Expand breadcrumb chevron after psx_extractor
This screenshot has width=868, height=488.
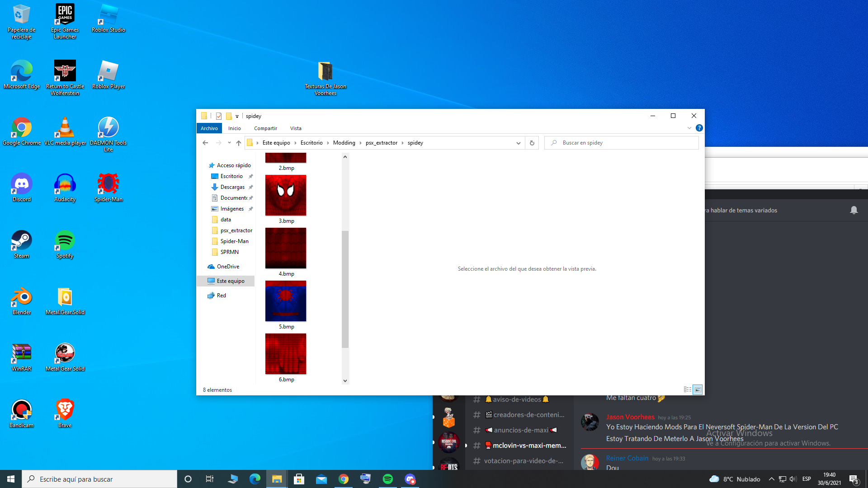tap(402, 143)
